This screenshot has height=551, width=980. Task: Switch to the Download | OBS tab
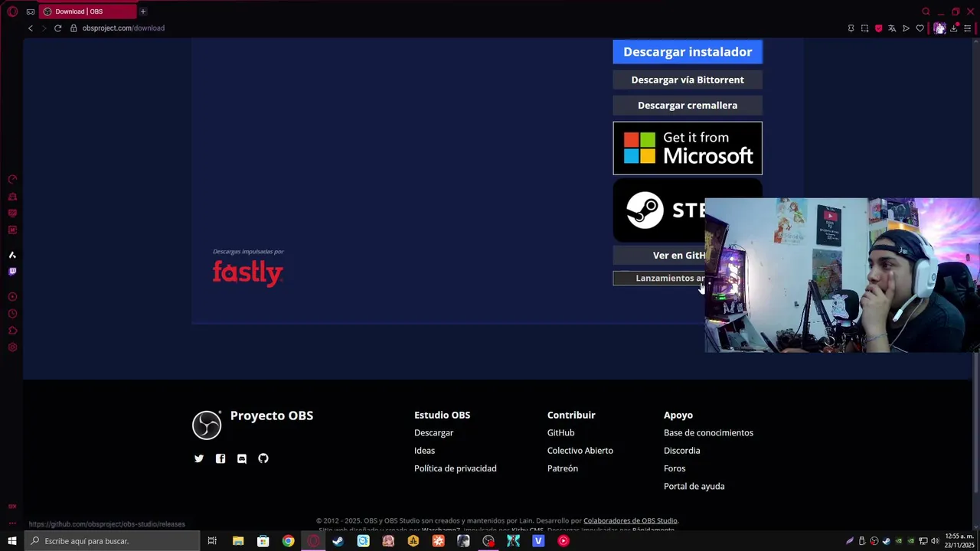[87, 11]
